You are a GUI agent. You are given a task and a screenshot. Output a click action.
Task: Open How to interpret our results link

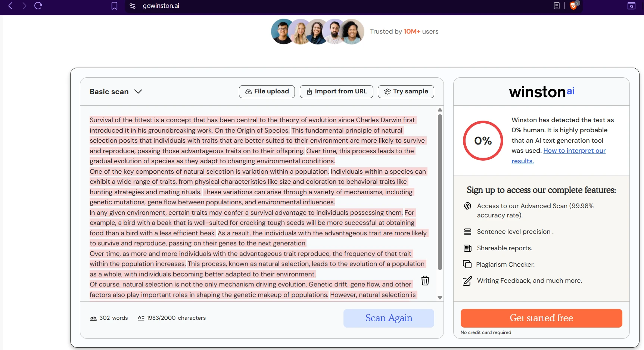[x=574, y=151]
